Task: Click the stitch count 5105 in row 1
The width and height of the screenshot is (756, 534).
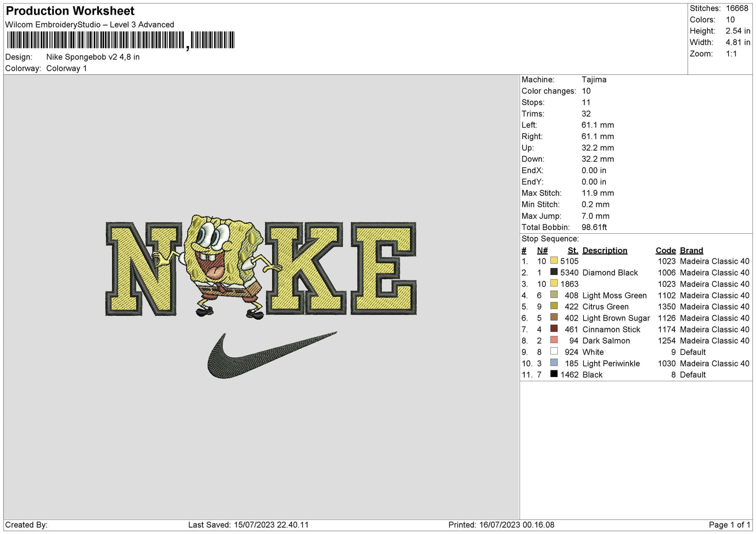Action: (x=569, y=262)
